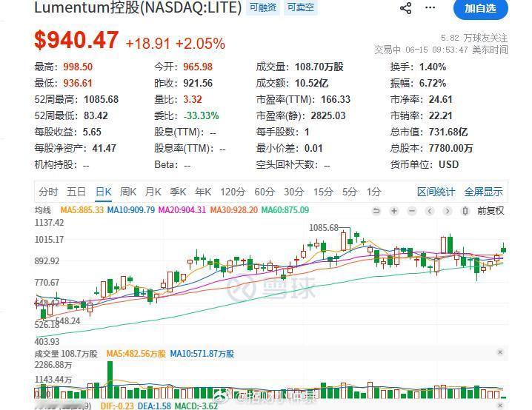Click the MA20:904.31 moving average label

pos(182,210)
